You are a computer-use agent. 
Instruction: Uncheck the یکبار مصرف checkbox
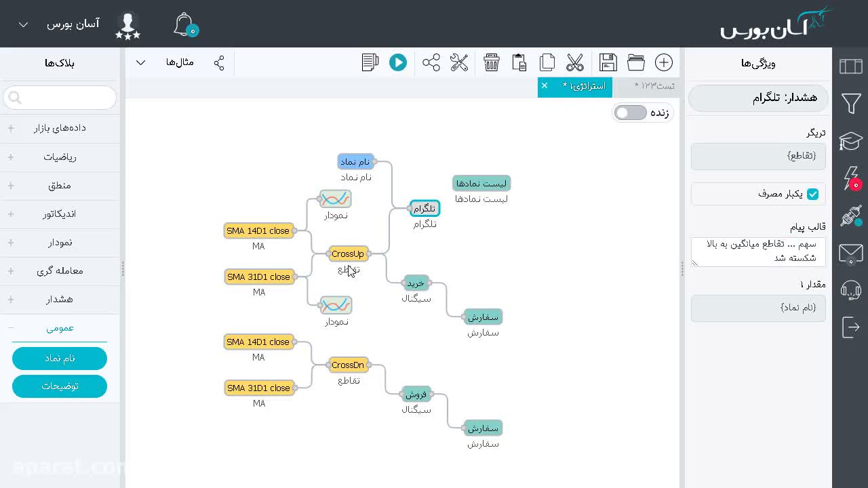[x=812, y=194]
